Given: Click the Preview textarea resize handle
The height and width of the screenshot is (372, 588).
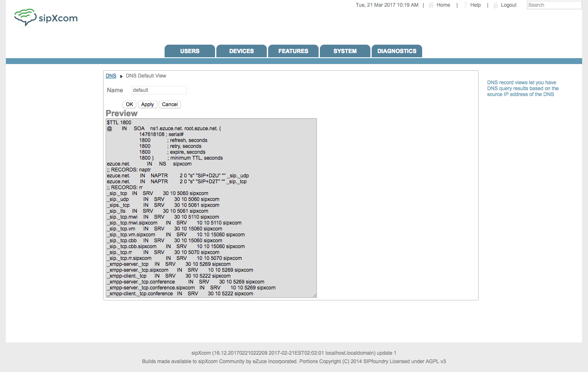Looking at the screenshot, I should [314, 295].
